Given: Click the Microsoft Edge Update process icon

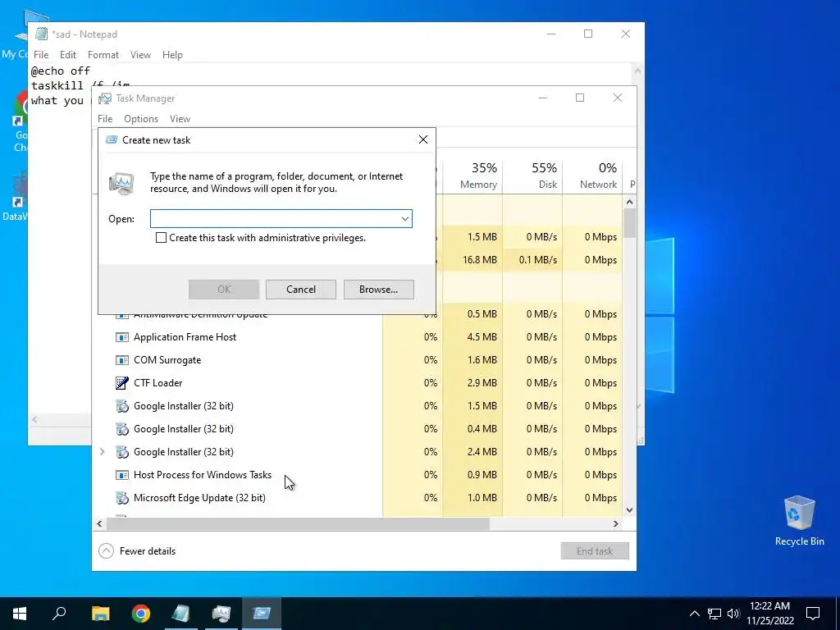Looking at the screenshot, I should click(122, 498).
